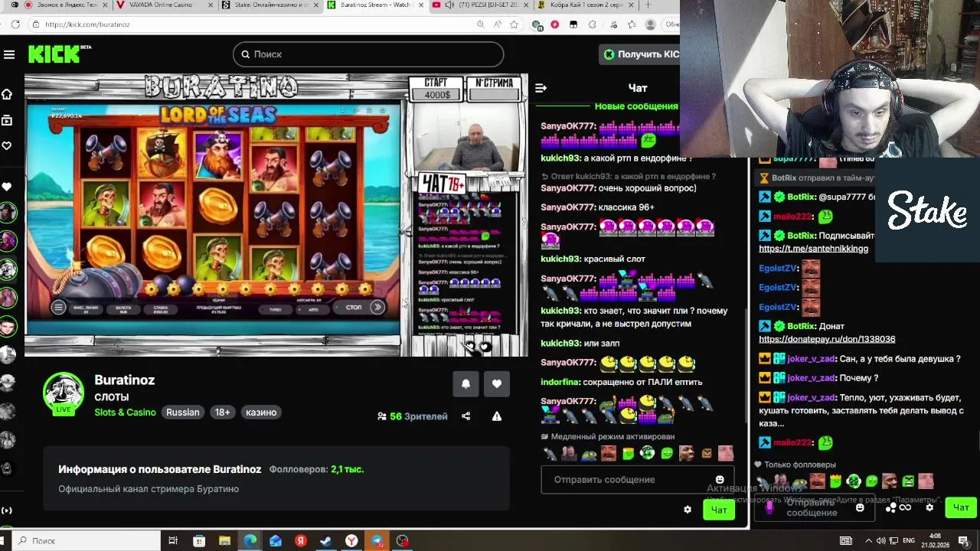Select the 18+ tag

[222, 412]
